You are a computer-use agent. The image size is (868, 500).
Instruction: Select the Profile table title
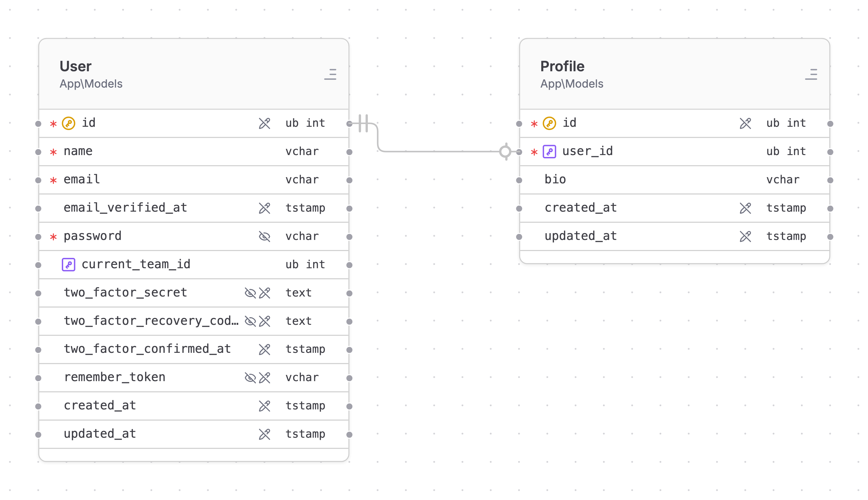pos(562,66)
